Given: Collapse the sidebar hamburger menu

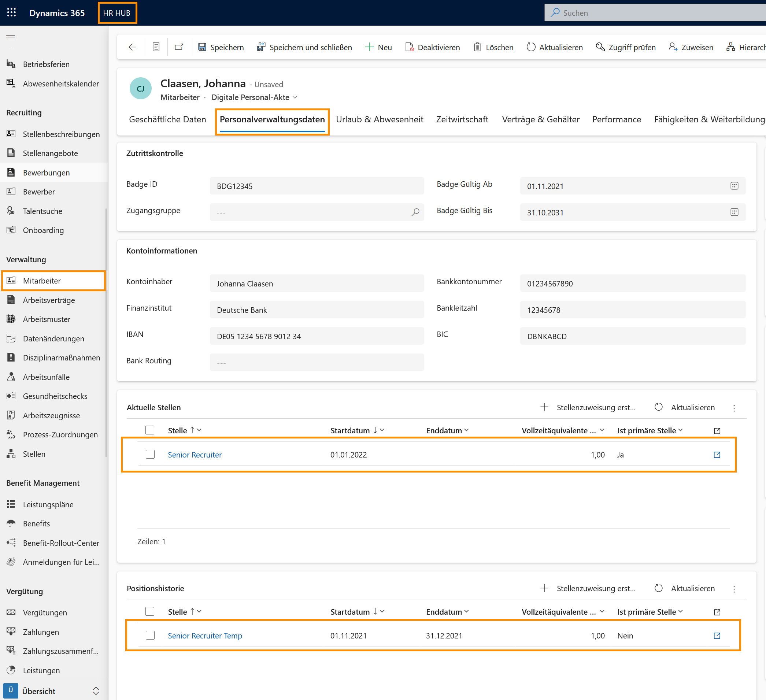Looking at the screenshot, I should click(x=11, y=37).
